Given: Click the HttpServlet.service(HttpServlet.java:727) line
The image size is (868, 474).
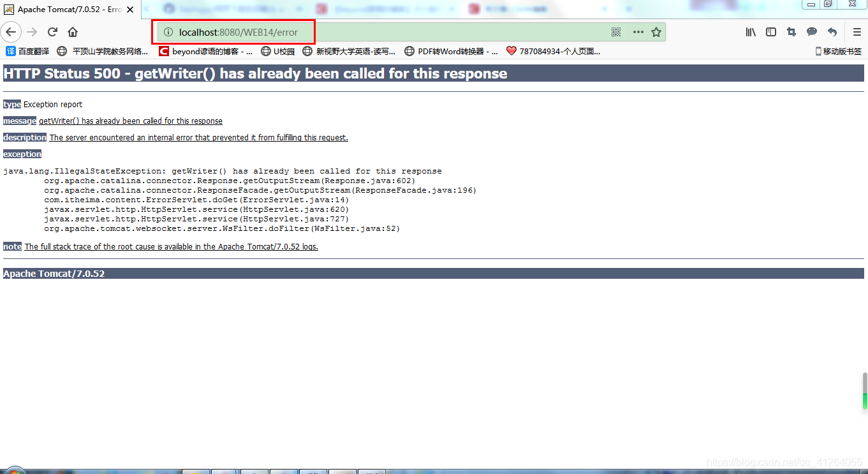Looking at the screenshot, I should 196,219.
